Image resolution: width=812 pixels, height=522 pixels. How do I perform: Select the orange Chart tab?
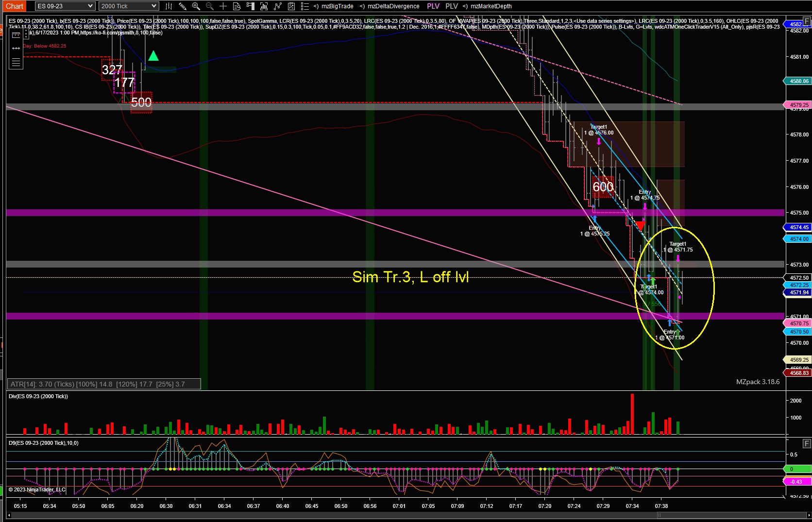[15, 6]
